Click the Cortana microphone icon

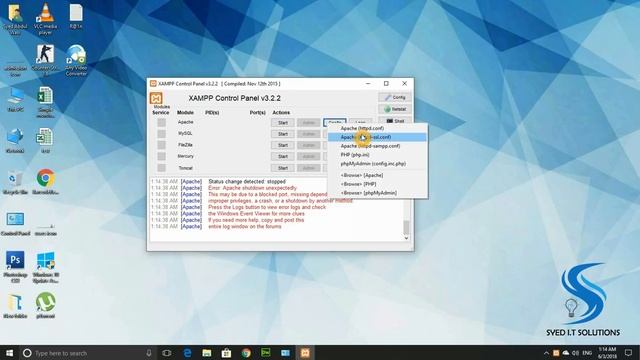(x=149, y=353)
